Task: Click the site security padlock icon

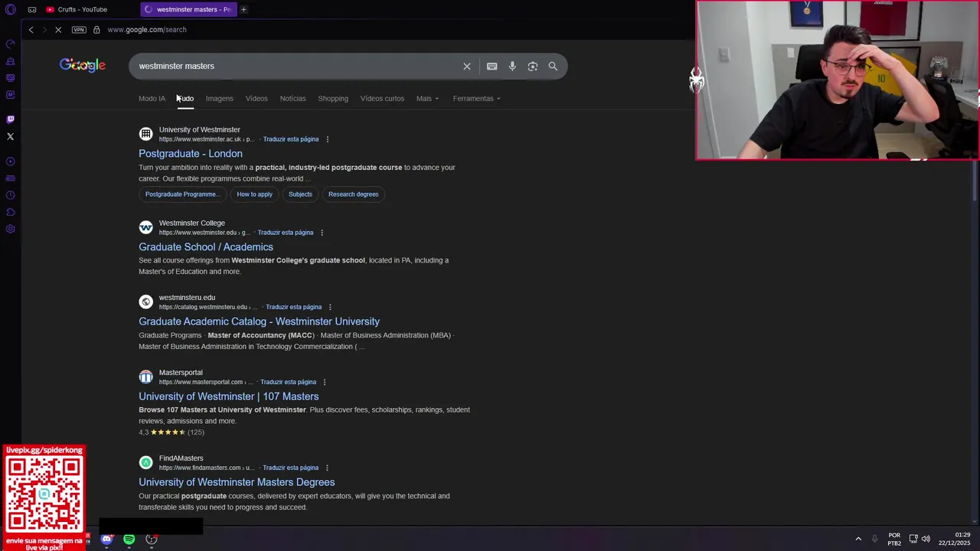Action: pyautogui.click(x=96, y=29)
